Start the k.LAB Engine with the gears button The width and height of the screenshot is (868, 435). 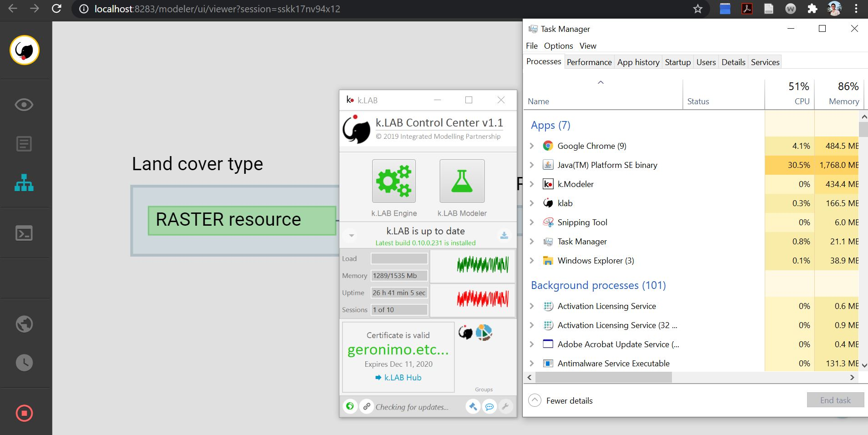pos(394,181)
